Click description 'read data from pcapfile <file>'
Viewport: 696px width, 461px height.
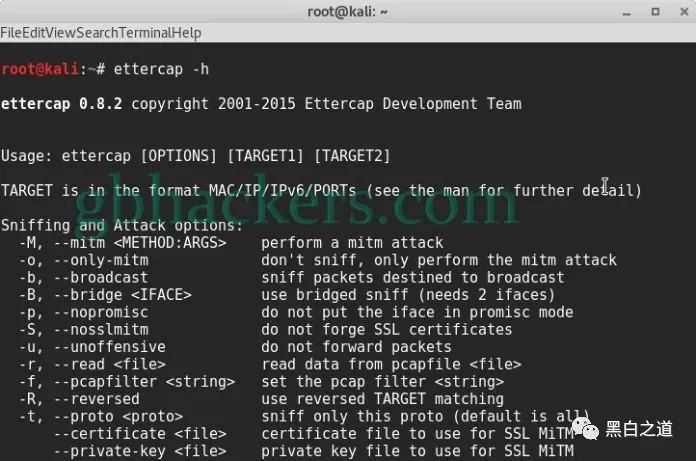tap(391, 364)
